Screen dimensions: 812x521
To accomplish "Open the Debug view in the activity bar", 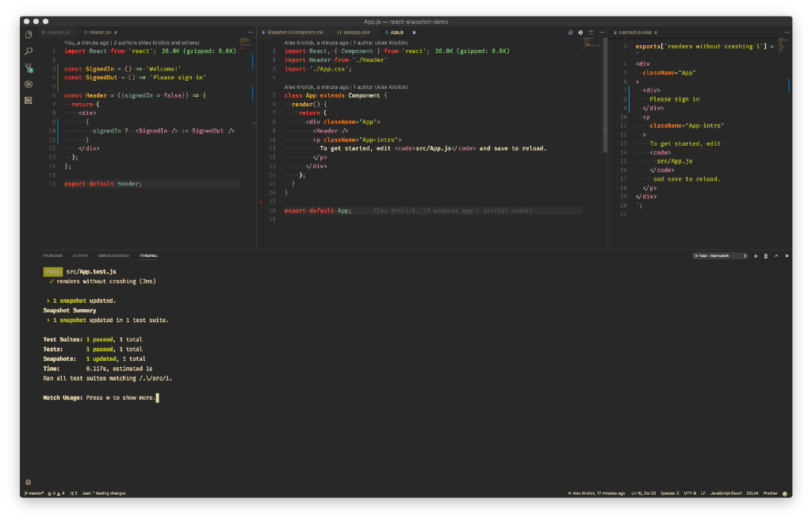I will [x=29, y=84].
